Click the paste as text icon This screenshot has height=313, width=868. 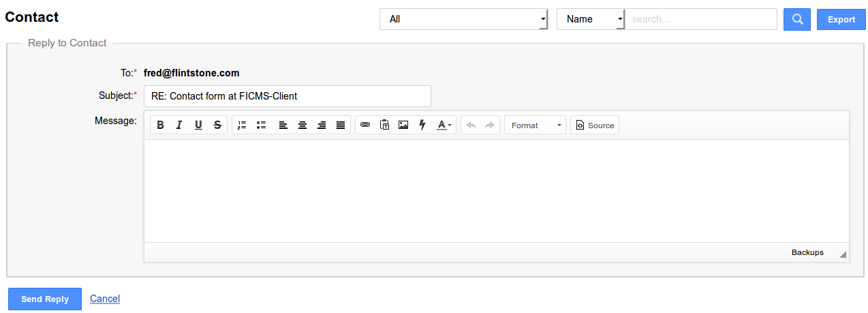(x=384, y=125)
